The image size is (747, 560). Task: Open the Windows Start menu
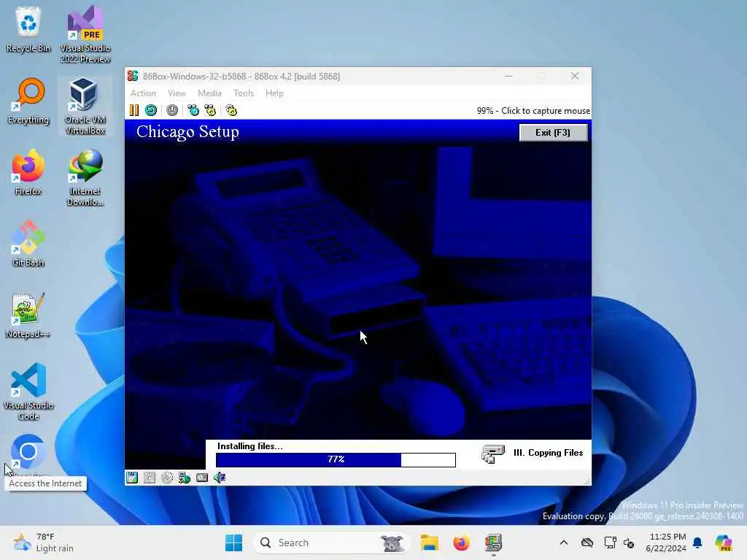pos(234,542)
